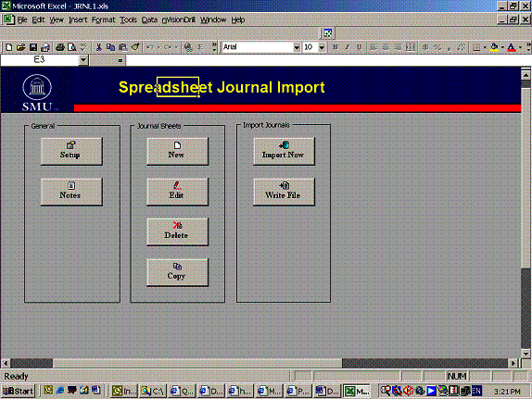Open the font size 10 dropdown
This screenshot has height=399, width=532.
click(x=322, y=47)
